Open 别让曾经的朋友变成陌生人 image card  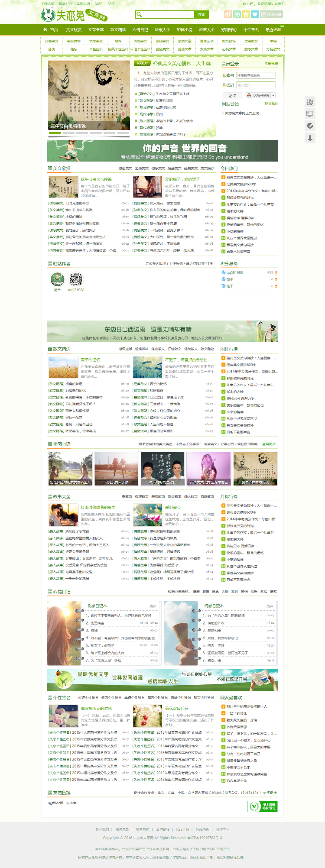70,469
